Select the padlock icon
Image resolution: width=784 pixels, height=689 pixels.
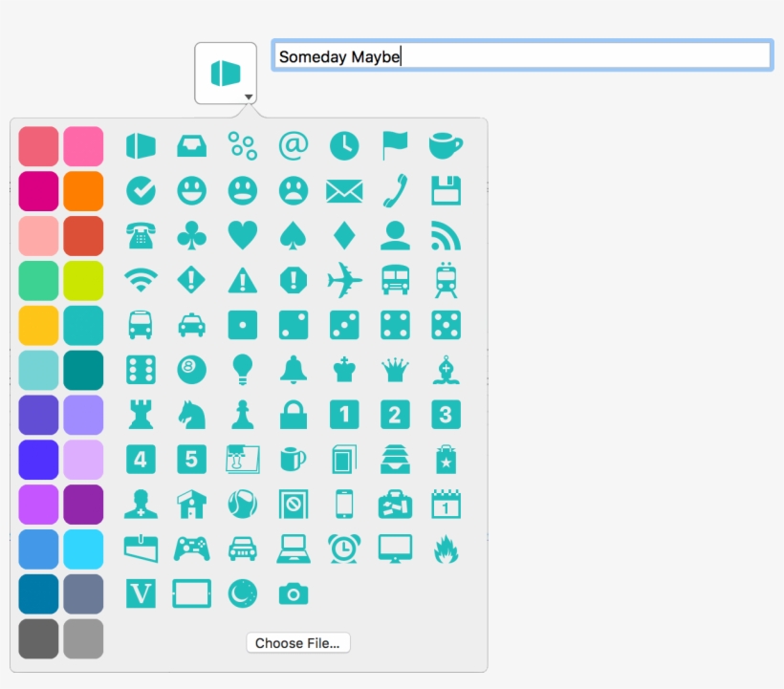tap(294, 414)
